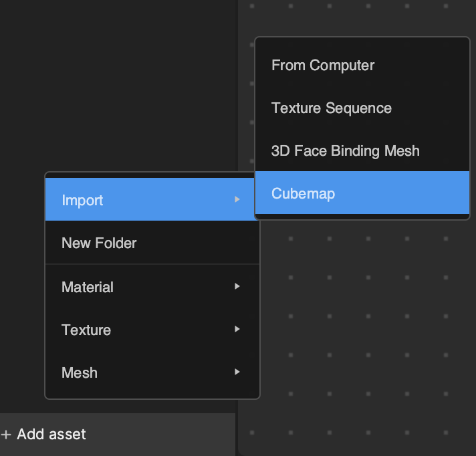
Task: Click the plus icon beside Add asset
Action: [6, 435]
